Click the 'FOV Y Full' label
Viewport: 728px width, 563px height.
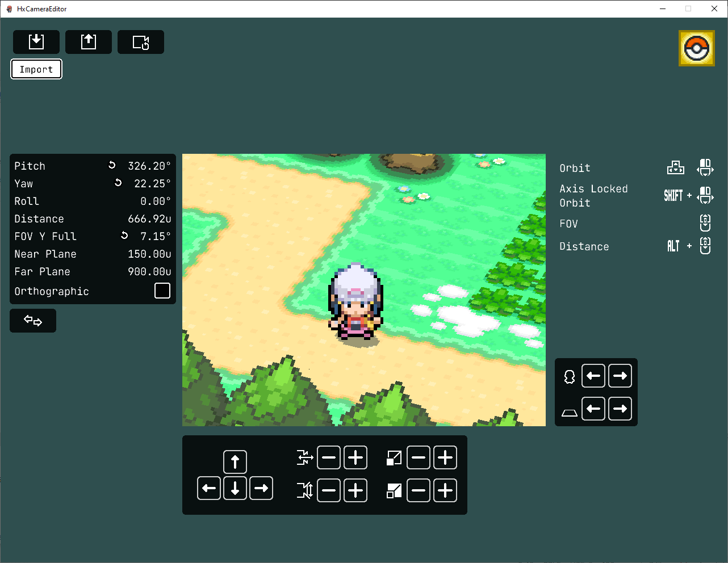[x=45, y=236]
